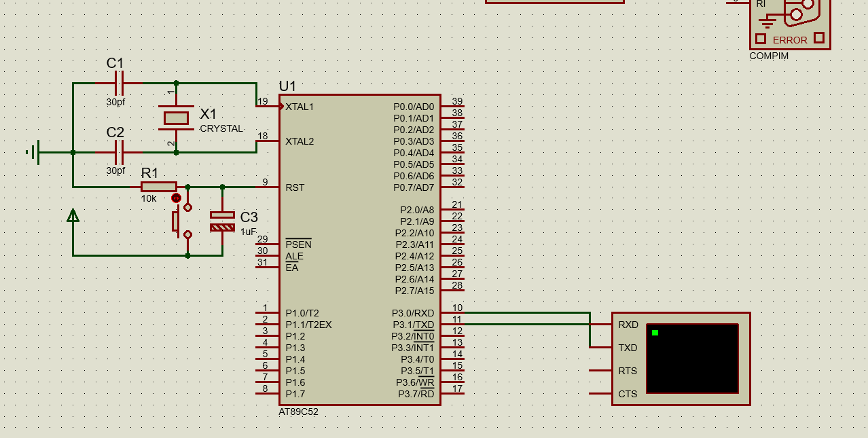Click the 30pf value under C2
Image resolution: width=868 pixels, height=438 pixels.
click(115, 171)
